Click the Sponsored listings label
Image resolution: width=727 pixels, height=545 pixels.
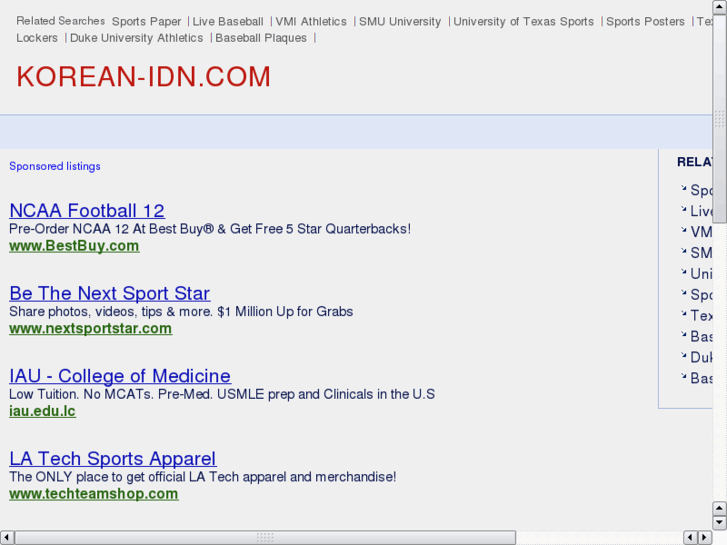pyautogui.click(x=55, y=166)
